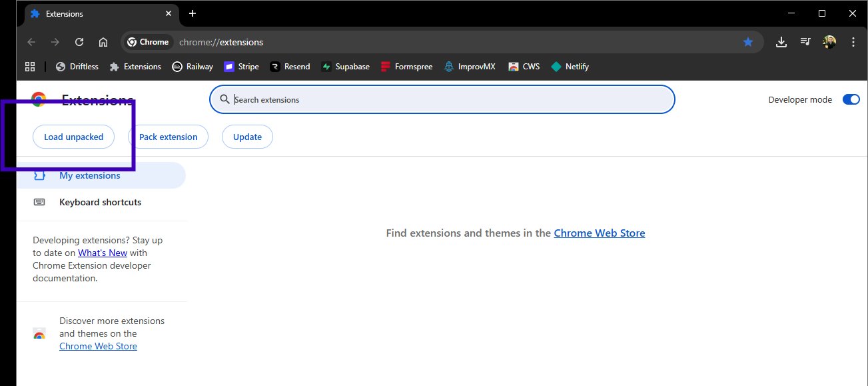
Task: Open the Supabase bookmark
Action: click(x=345, y=67)
